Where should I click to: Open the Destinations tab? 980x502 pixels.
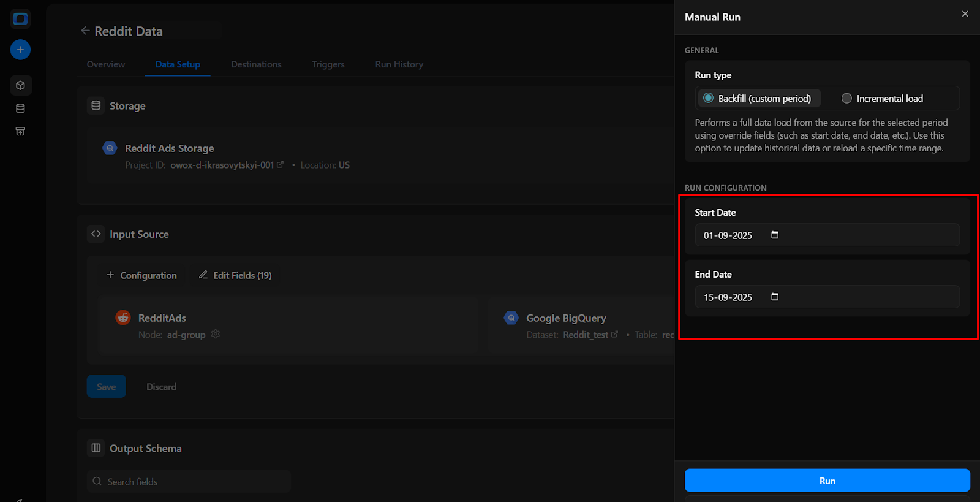(x=256, y=64)
